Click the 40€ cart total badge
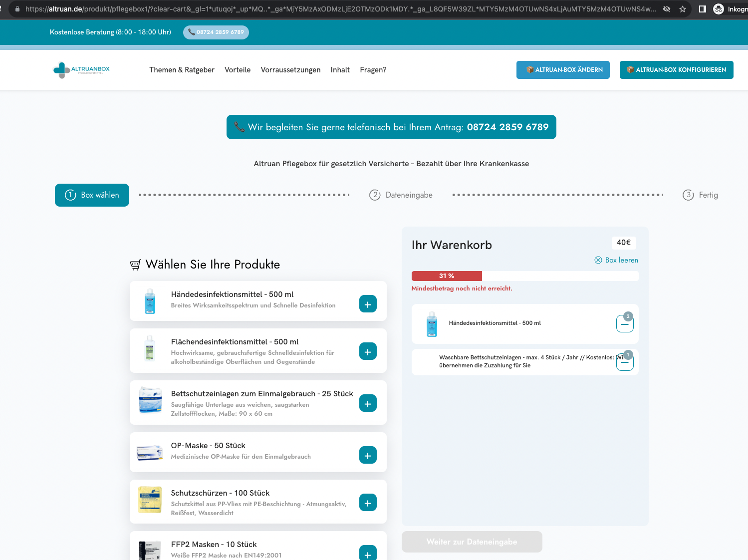Viewport: 748px width, 560px height. tap(624, 243)
